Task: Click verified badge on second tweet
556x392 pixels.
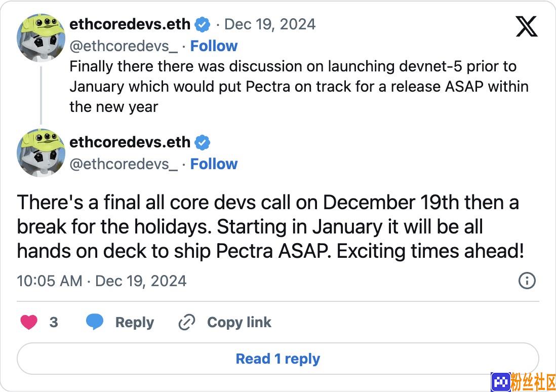Action: coord(203,142)
